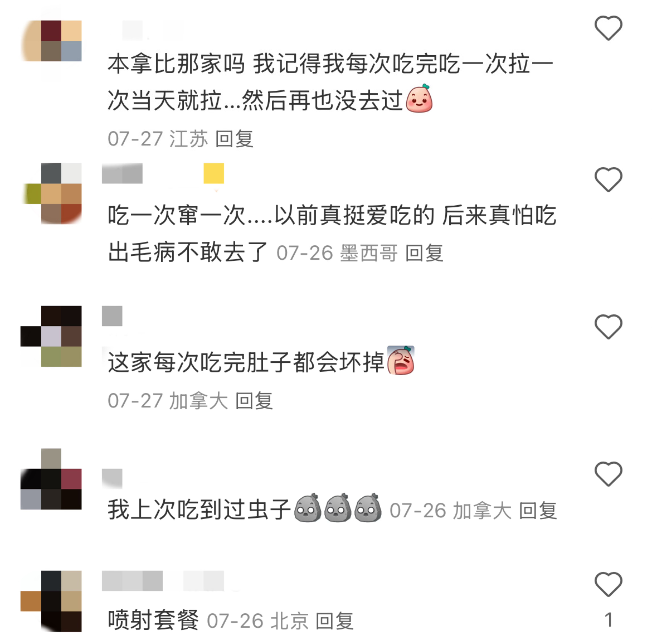The image size is (652, 644).
Task: Like the 吃一次窜一次 comment
Action: pyautogui.click(x=608, y=180)
